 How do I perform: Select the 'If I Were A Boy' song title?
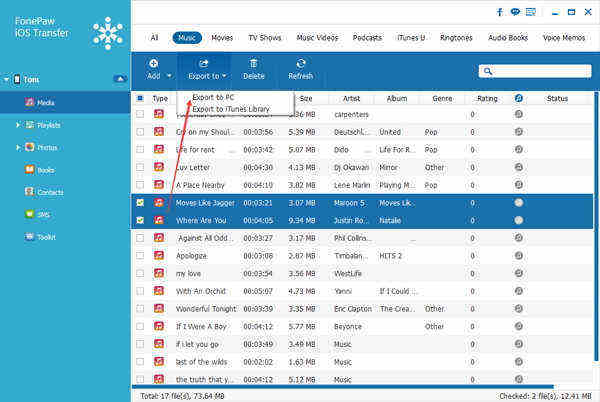(x=201, y=326)
